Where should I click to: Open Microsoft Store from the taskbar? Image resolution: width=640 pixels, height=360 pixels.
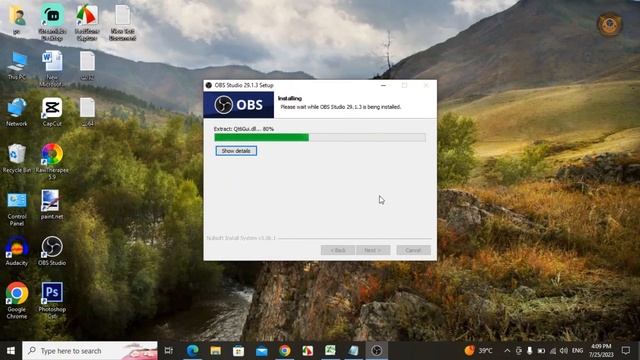238,351
